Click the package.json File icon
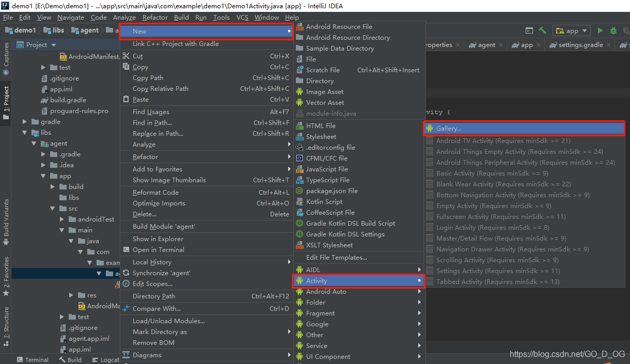 [300, 191]
